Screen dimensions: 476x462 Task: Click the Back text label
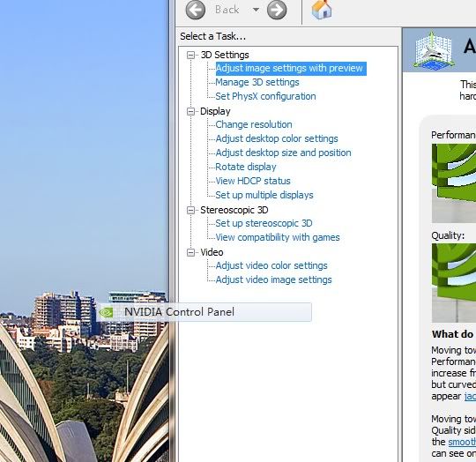(x=227, y=10)
